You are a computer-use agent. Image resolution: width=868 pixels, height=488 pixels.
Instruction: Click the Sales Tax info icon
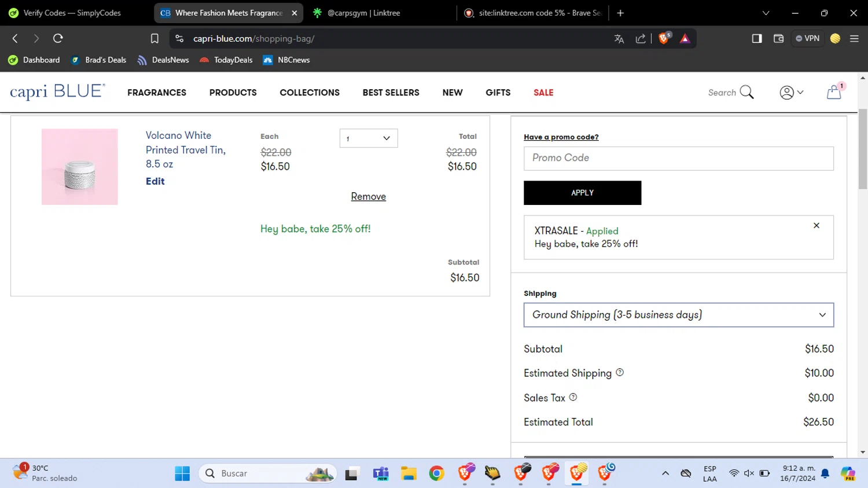pos(573,397)
